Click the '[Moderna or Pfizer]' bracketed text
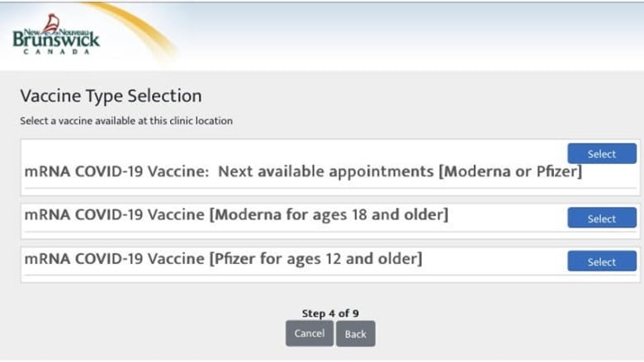This screenshot has width=644, height=362. [x=510, y=172]
